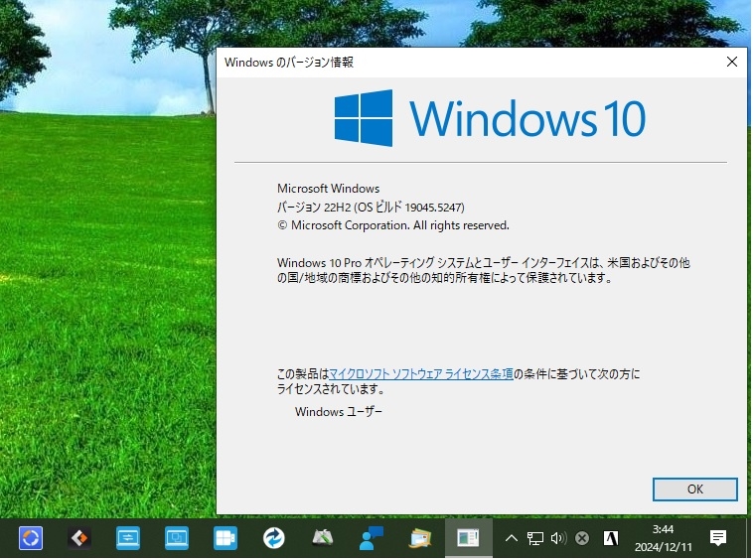Click the dialog title Windows のバージョン情報

(289, 62)
